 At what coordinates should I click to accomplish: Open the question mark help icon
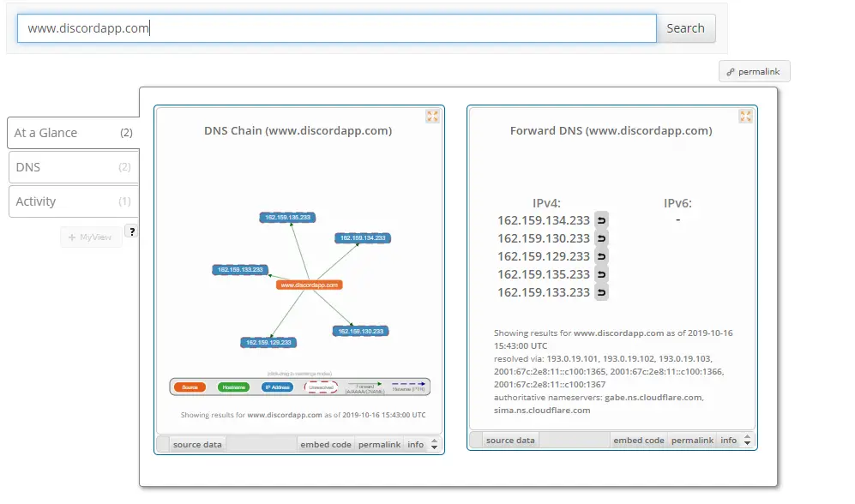(x=131, y=231)
